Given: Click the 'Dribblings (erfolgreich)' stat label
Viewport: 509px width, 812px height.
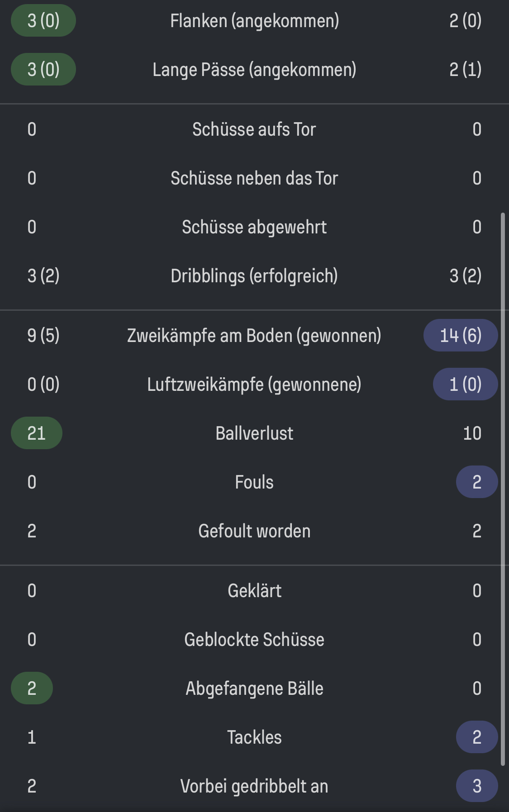Looking at the screenshot, I should click(254, 276).
